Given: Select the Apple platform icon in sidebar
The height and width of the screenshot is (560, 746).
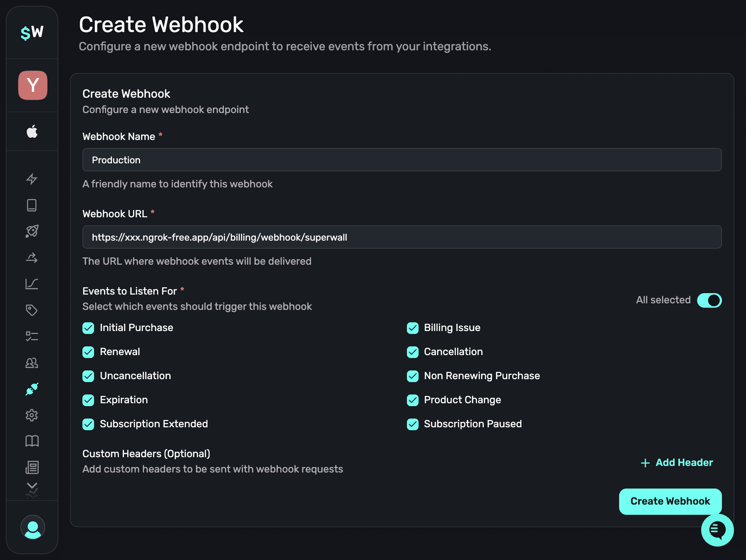Looking at the screenshot, I should tap(32, 131).
